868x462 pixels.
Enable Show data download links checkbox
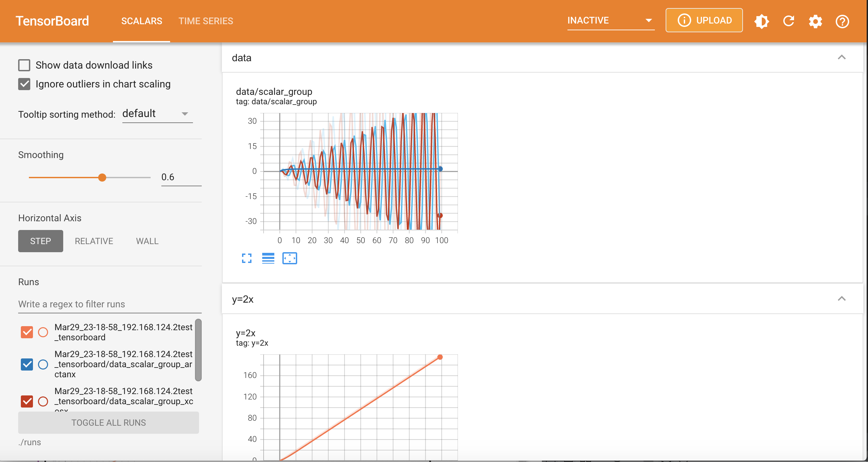click(x=24, y=65)
